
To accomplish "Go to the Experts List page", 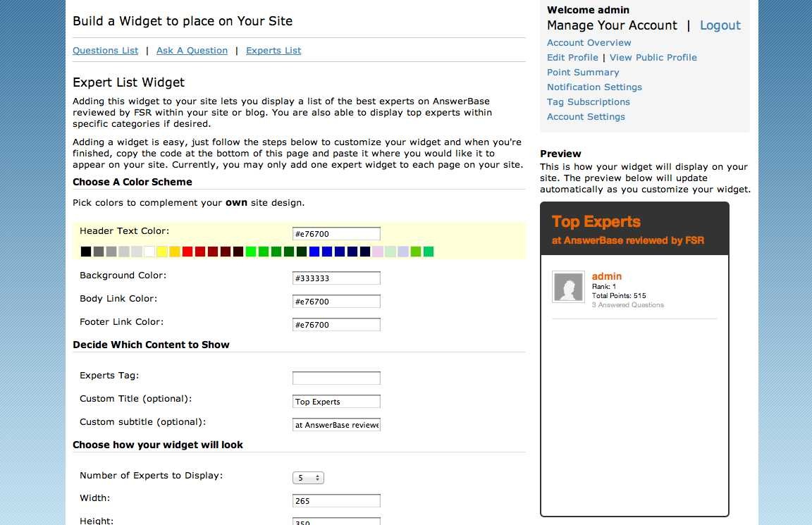I will coord(273,50).
